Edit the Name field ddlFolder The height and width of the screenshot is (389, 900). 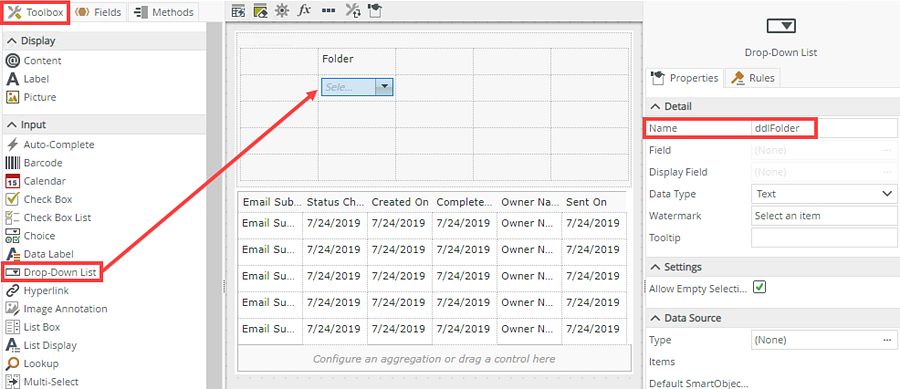[x=824, y=129]
